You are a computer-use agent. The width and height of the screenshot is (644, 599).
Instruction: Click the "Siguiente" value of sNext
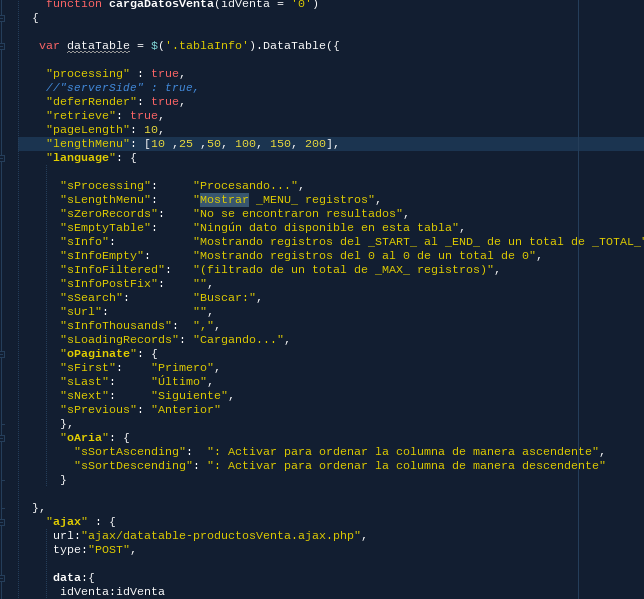point(189,396)
